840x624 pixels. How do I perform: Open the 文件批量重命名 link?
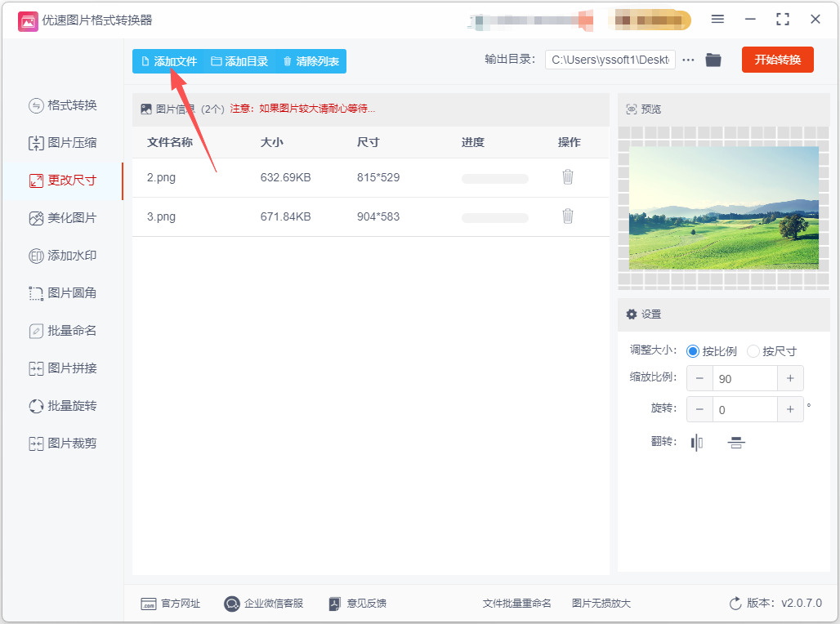516,604
